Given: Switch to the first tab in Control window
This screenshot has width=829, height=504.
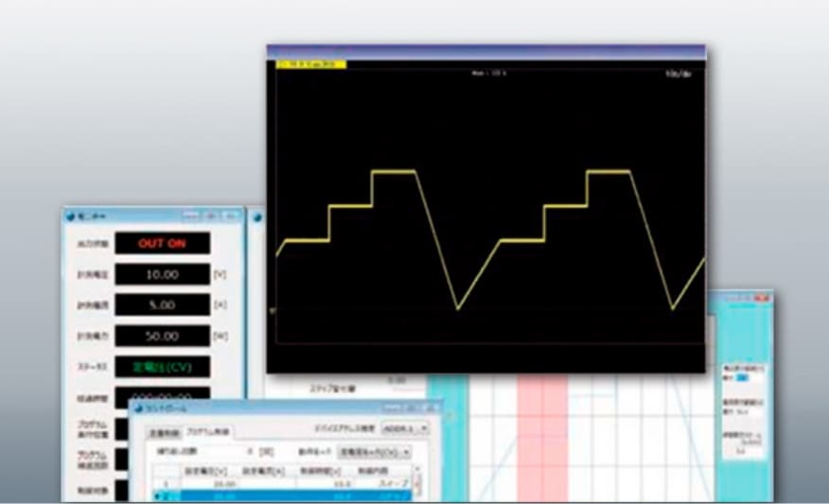Looking at the screenshot, I should [164, 433].
